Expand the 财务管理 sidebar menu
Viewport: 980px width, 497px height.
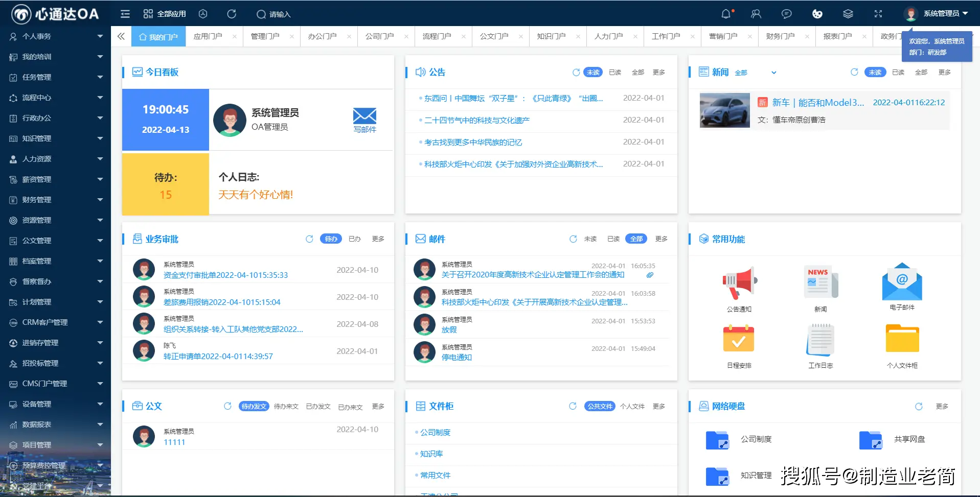tap(55, 200)
